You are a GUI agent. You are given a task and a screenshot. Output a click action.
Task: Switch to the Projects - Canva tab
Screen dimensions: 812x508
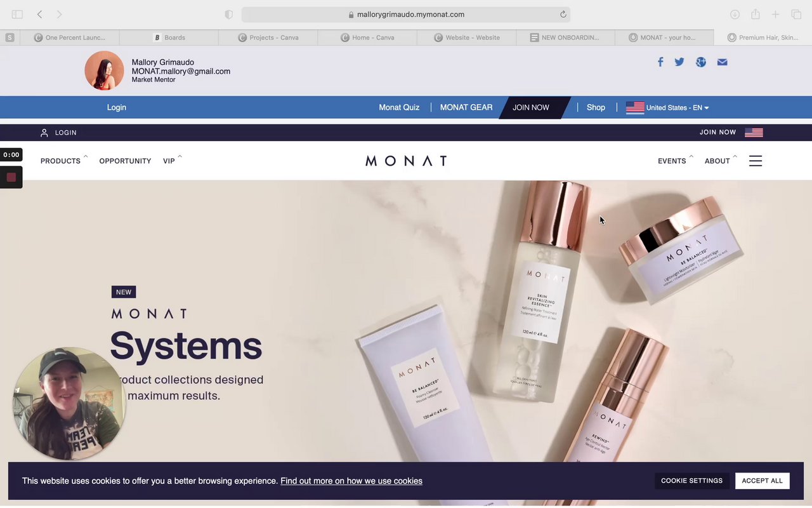click(268, 37)
